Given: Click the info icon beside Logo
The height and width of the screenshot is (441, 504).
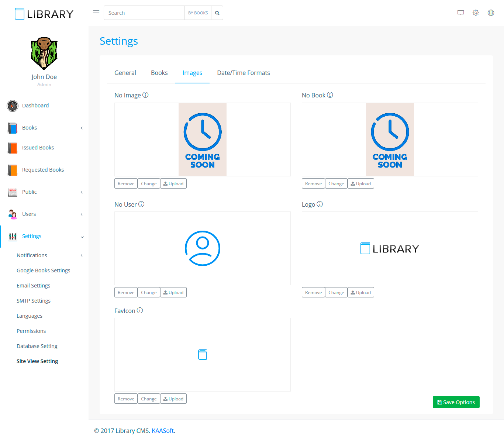Looking at the screenshot, I should 320,204.
